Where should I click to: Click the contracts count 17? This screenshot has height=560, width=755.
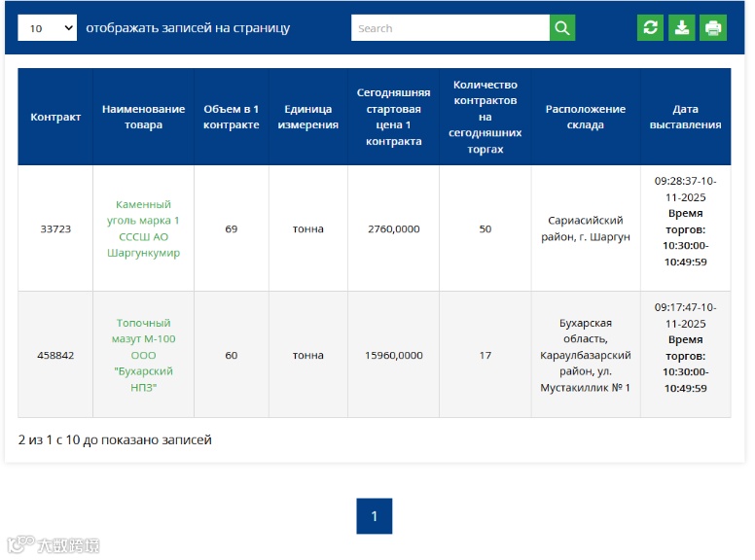tap(485, 355)
